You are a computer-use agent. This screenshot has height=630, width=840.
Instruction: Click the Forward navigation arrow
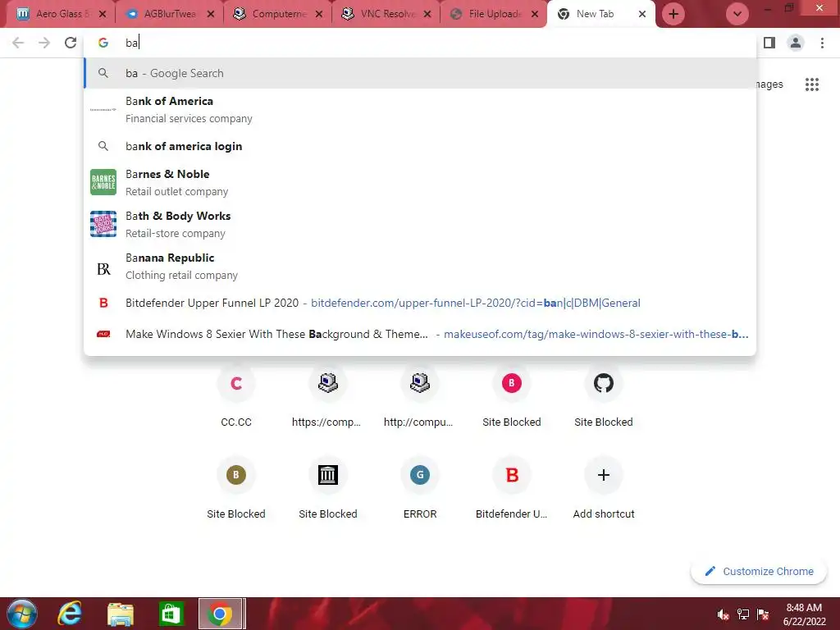44,43
